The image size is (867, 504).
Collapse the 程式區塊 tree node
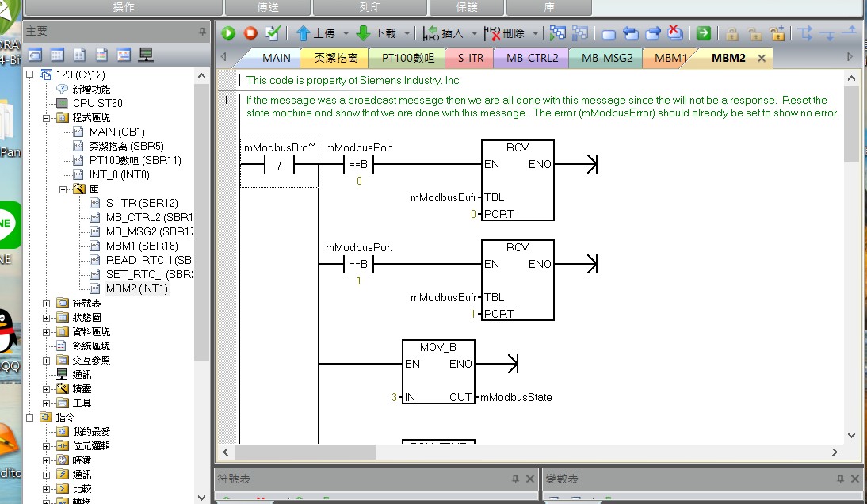[x=47, y=117]
